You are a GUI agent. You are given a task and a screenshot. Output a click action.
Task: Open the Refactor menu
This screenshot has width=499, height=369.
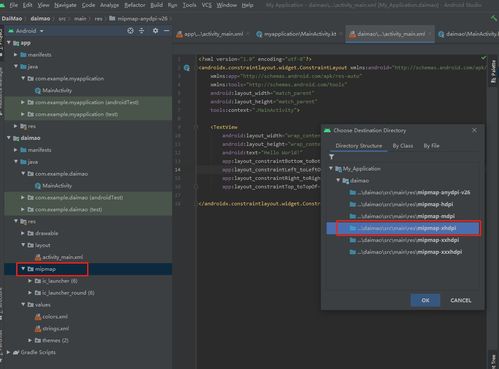135,5
